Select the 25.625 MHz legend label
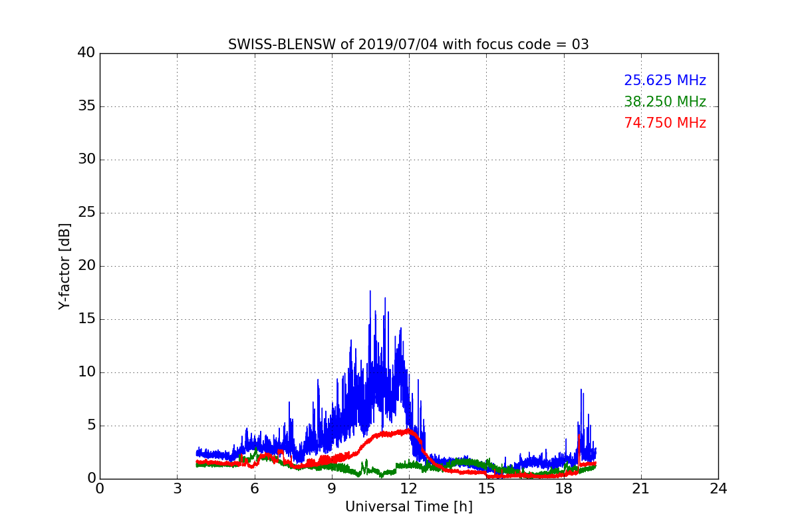Screen dimensions: 798x532 (665, 80)
